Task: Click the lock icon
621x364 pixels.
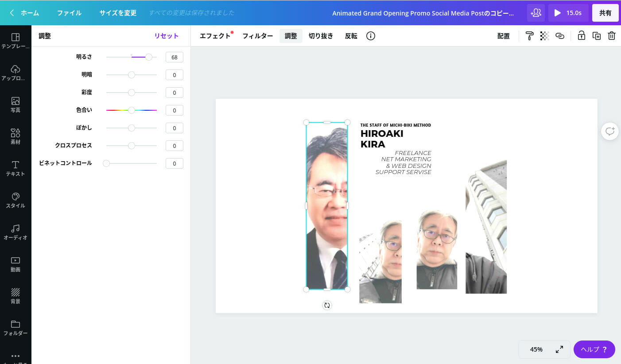Action: [582, 36]
